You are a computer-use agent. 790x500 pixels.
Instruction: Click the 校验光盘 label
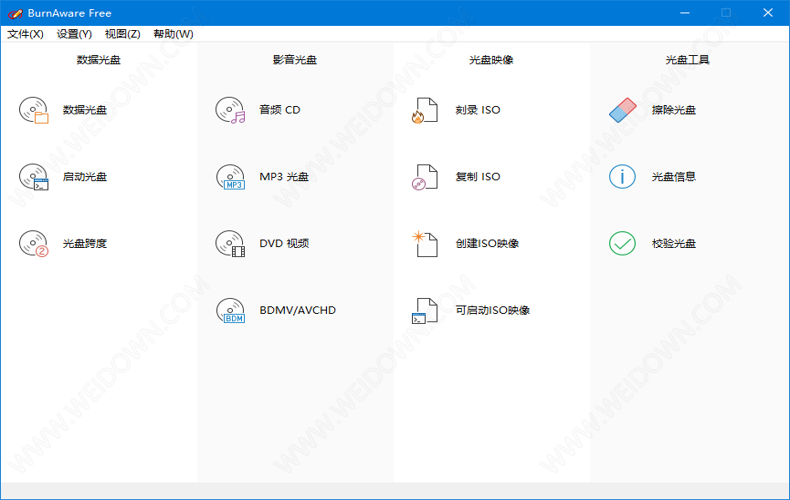(674, 243)
